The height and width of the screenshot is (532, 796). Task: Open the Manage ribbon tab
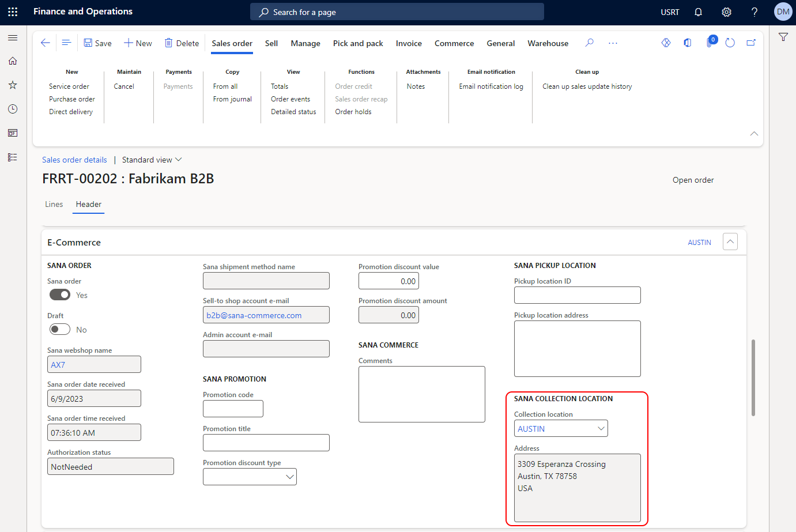(x=305, y=43)
